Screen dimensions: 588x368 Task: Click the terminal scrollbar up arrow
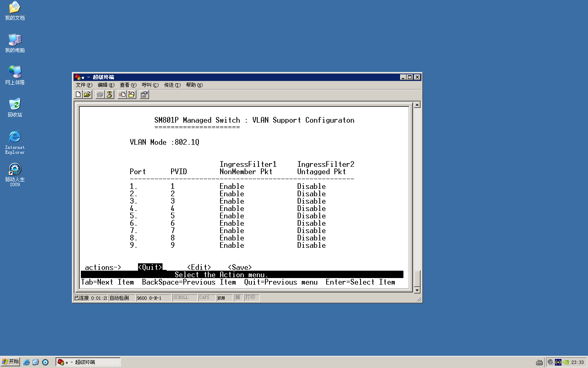click(417, 105)
